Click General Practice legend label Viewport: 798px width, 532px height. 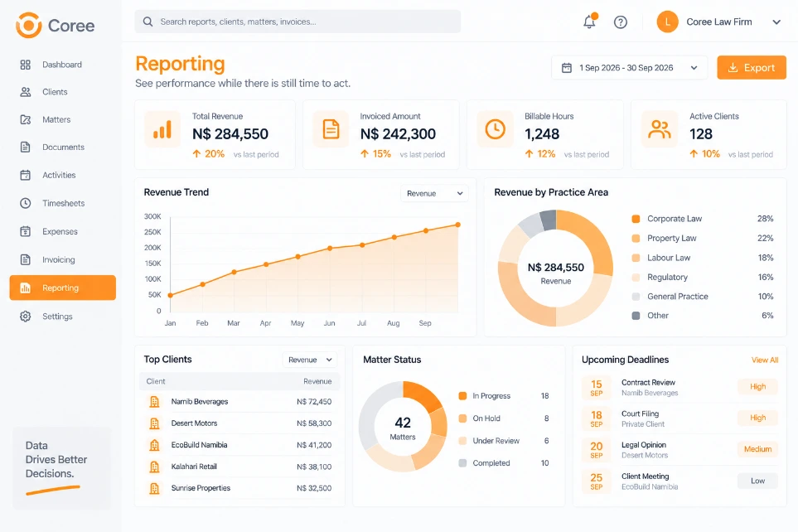(x=677, y=297)
